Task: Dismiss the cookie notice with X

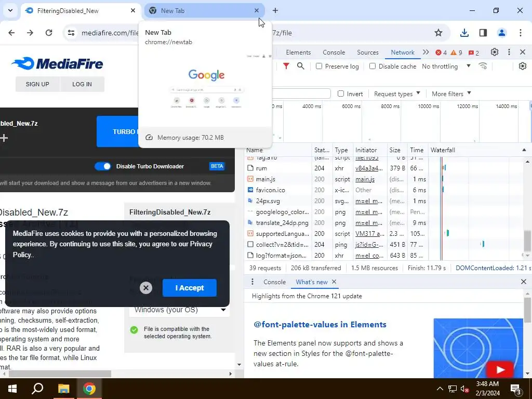Action: (146, 288)
